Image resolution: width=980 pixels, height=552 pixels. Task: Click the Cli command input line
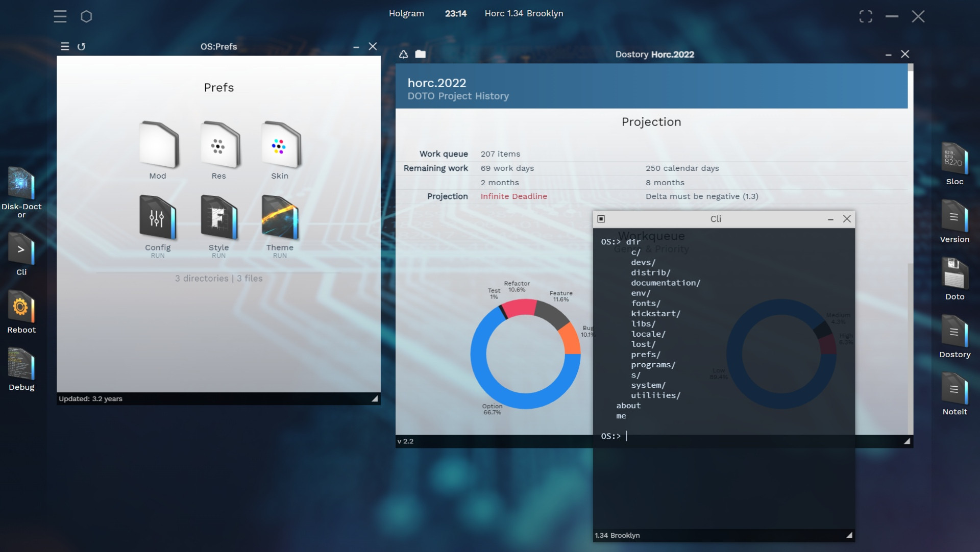click(x=715, y=436)
